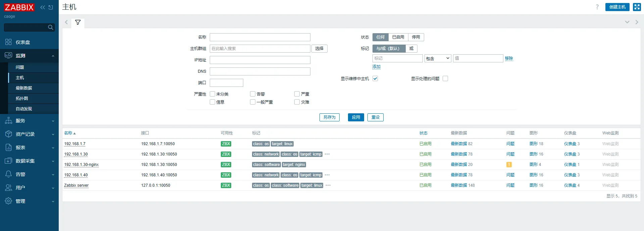Sort hosts by the 名称 column header
Screen dimensions: 644x231
click(x=70, y=133)
